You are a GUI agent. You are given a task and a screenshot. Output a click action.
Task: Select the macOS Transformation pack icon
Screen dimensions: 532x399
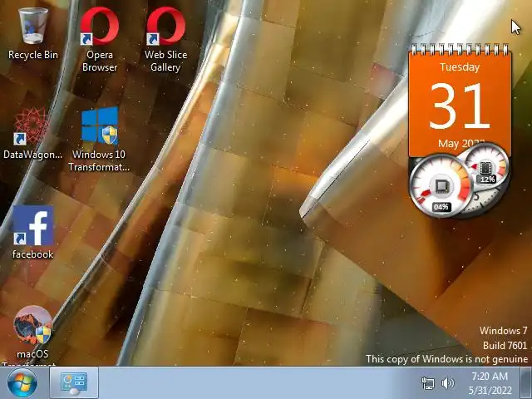[x=32, y=334]
